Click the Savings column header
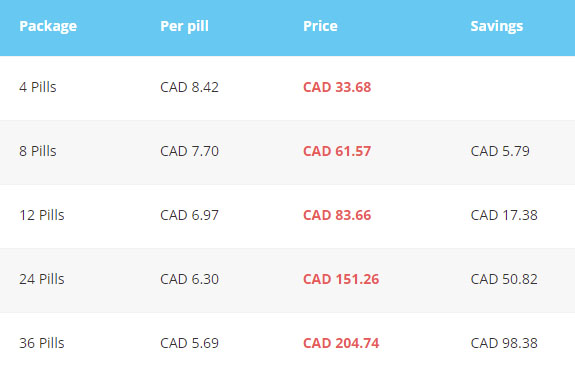This screenshot has width=575, height=374. click(x=497, y=26)
